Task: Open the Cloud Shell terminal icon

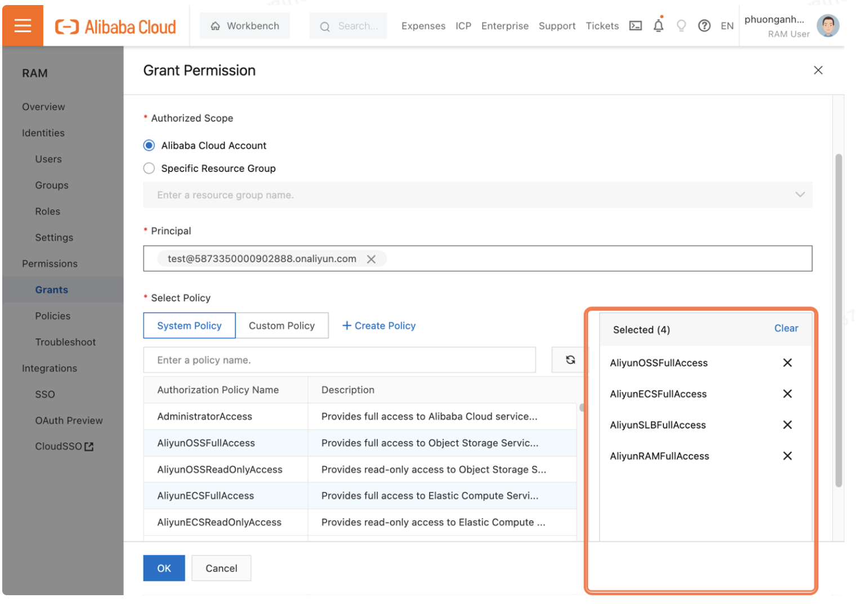Action: tap(635, 26)
